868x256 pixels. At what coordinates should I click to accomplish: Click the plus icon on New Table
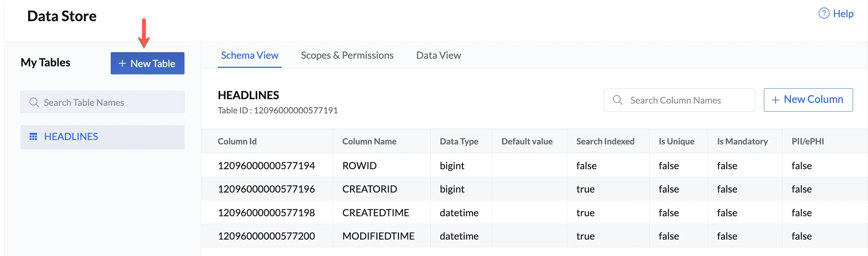click(122, 63)
